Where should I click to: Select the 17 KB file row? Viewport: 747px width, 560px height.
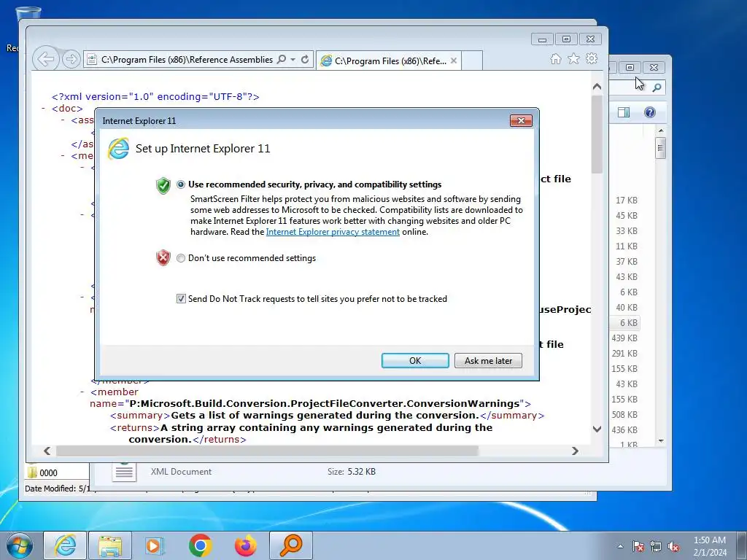tap(624, 201)
